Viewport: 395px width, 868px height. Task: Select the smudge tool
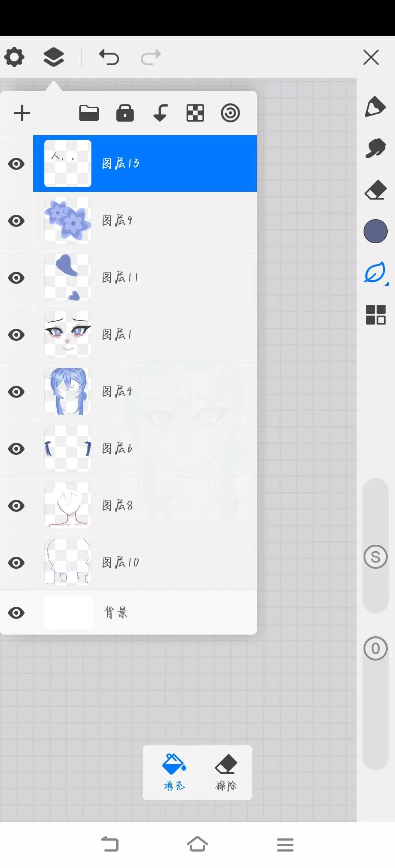click(x=376, y=148)
